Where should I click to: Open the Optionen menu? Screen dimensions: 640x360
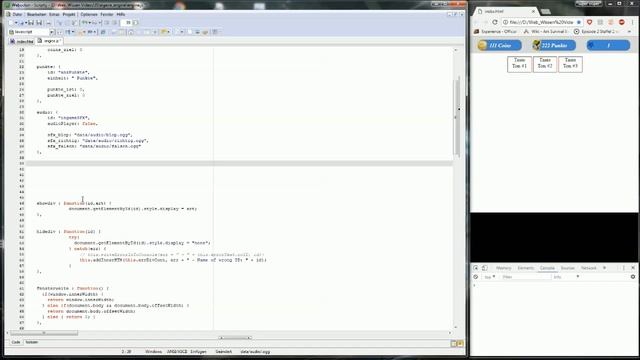click(x=89, y=14)
